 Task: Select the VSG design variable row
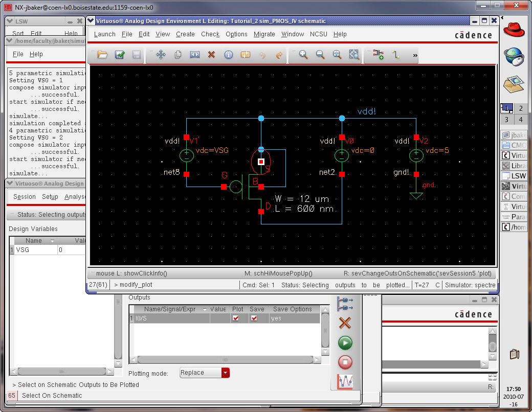34,250
